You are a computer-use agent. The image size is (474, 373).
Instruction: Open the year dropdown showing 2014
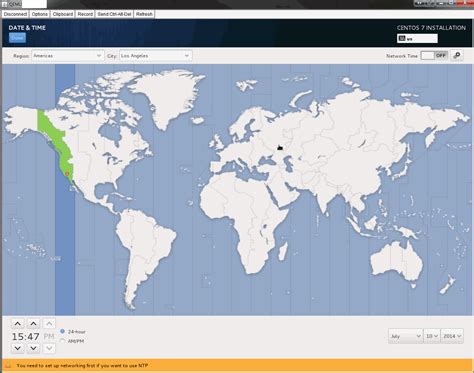point(452,336)
